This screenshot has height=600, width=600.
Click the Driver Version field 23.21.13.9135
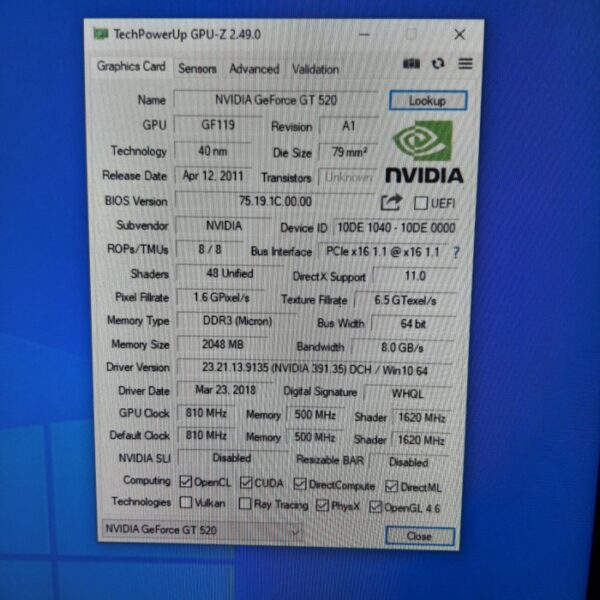(315, 369)
